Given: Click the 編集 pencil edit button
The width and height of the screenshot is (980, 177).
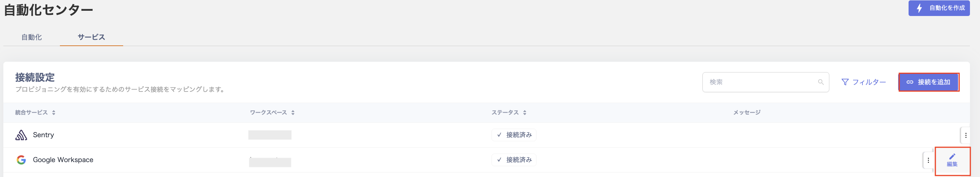Looking at the screenshot, I should pos(952,160).
